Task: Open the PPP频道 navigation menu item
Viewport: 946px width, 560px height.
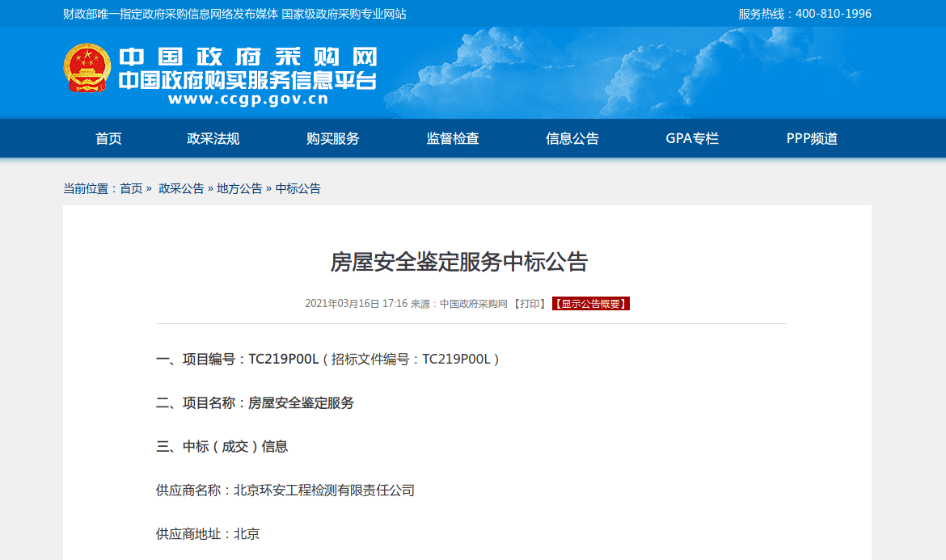Action: (810, 138)
